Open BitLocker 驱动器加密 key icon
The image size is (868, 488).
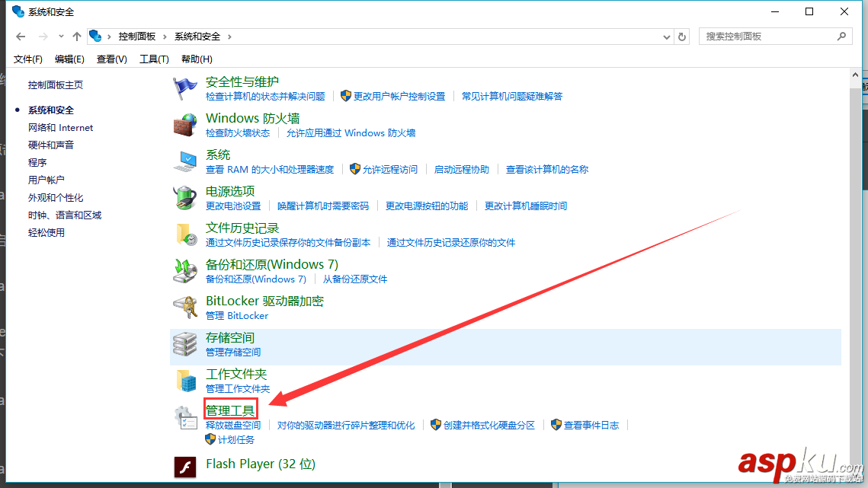(x=185, y=307)
